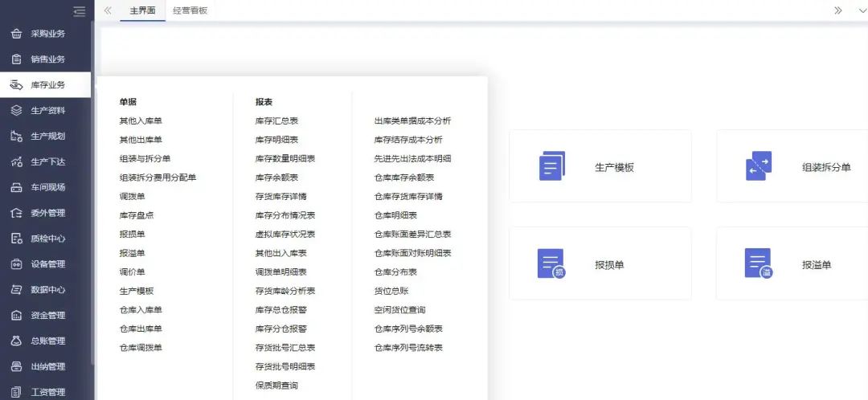Click the layers icon beside 生产资料
The width and height of the screenshot is (868, 400).
[x=16, y=111]
